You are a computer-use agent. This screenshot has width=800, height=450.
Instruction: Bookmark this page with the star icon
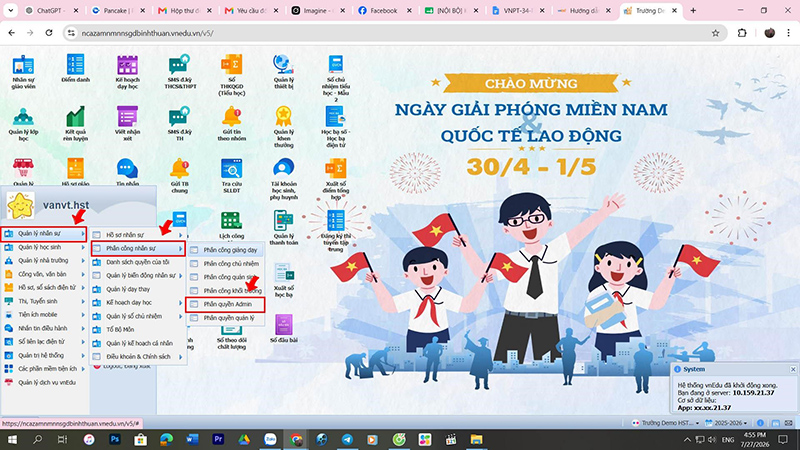point(715,33)
